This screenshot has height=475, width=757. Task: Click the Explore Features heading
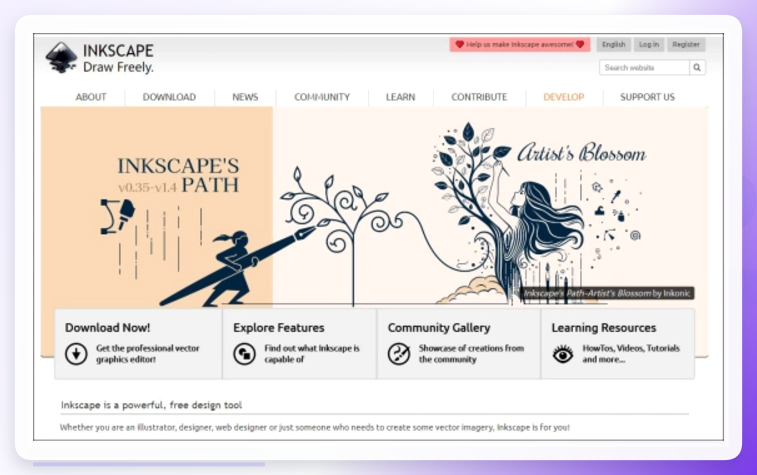click(279, 328)
